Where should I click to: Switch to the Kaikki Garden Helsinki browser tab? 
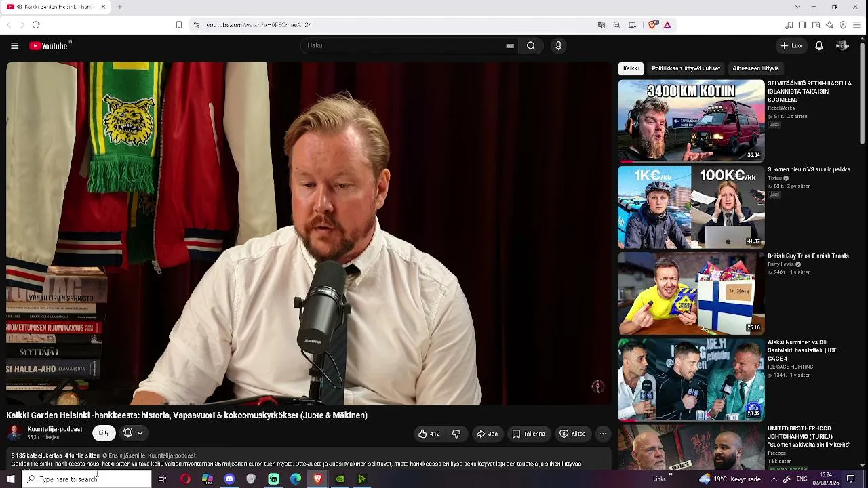pos(56,7)
